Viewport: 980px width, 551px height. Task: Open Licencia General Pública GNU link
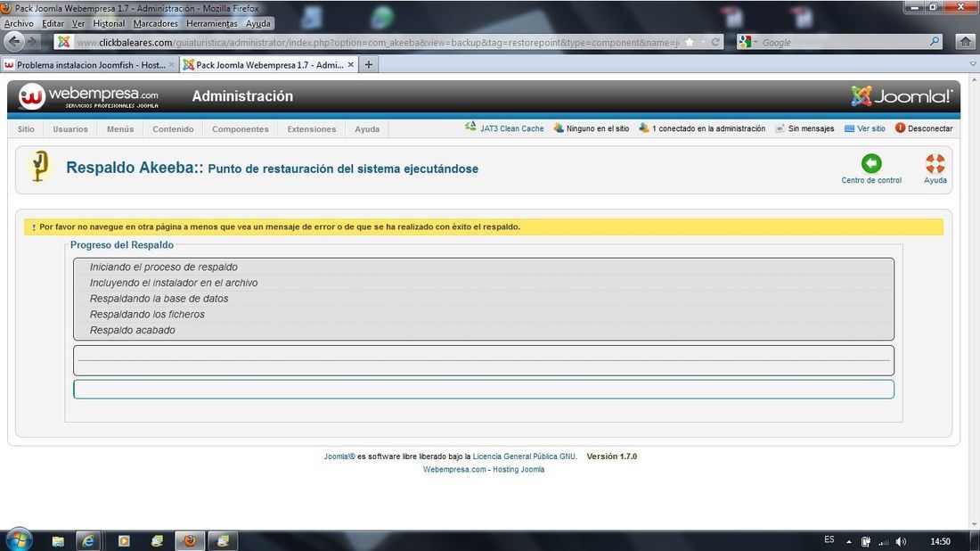click(525, 456)
